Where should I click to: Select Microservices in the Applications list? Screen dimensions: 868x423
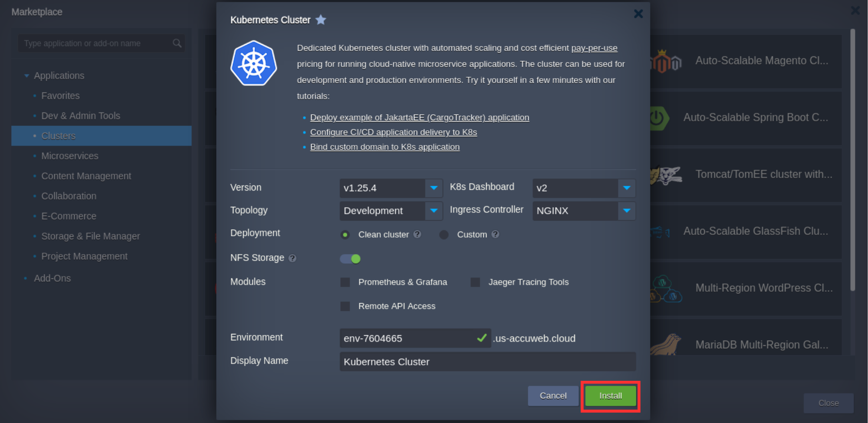point(69,156)
